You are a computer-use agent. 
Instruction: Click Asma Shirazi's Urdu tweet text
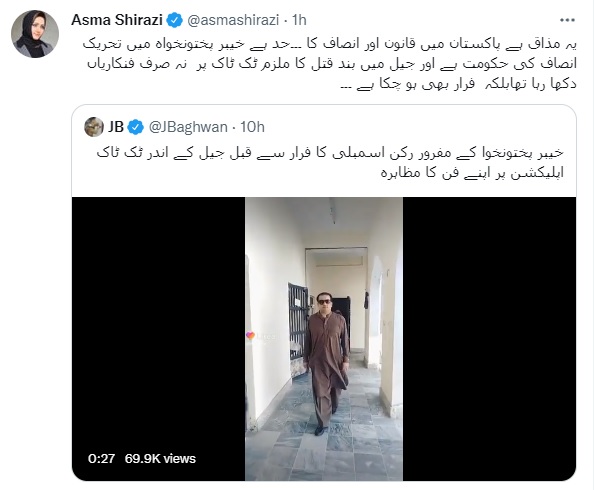330,64
